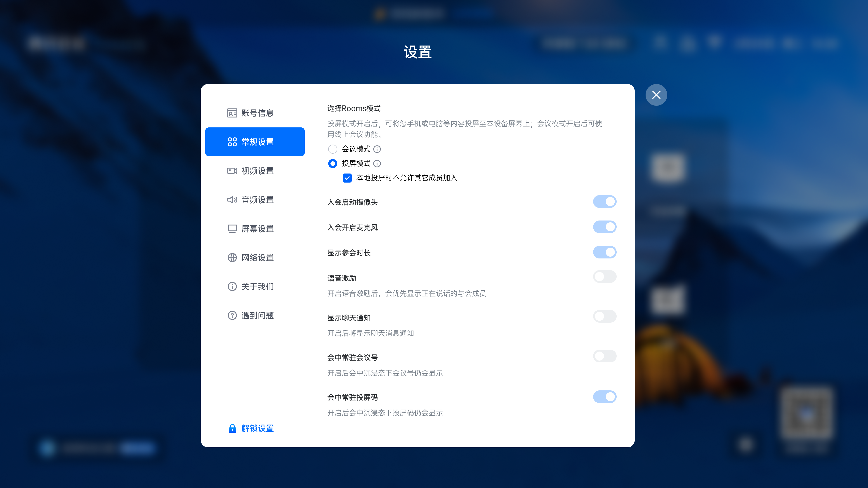The width and height of the screenshot is (868, 488).
Task: Close the settings dialog with X button
Action: tap(656, 95)
